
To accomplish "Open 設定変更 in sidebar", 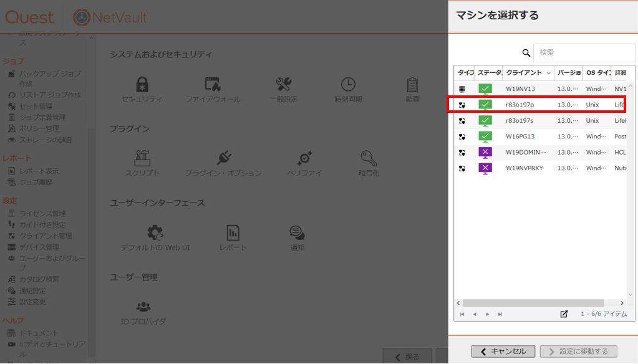I will (32, 302).
